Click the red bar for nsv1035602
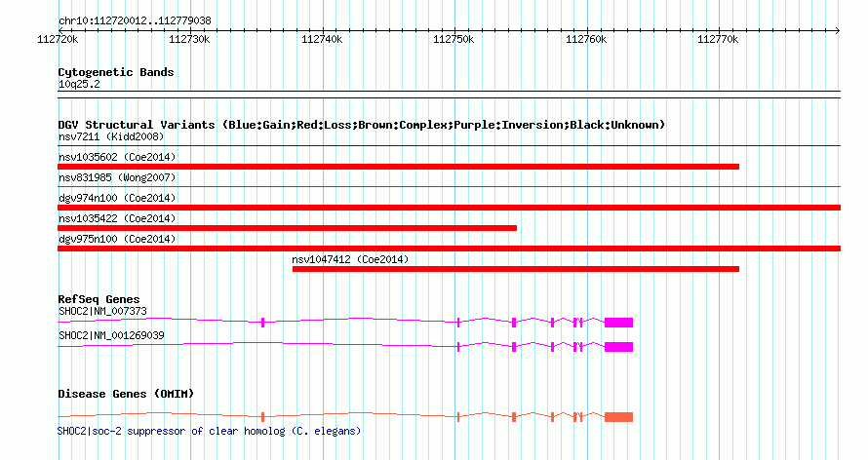The height and width of the screenshot is (460, 868). pos(399,167)
